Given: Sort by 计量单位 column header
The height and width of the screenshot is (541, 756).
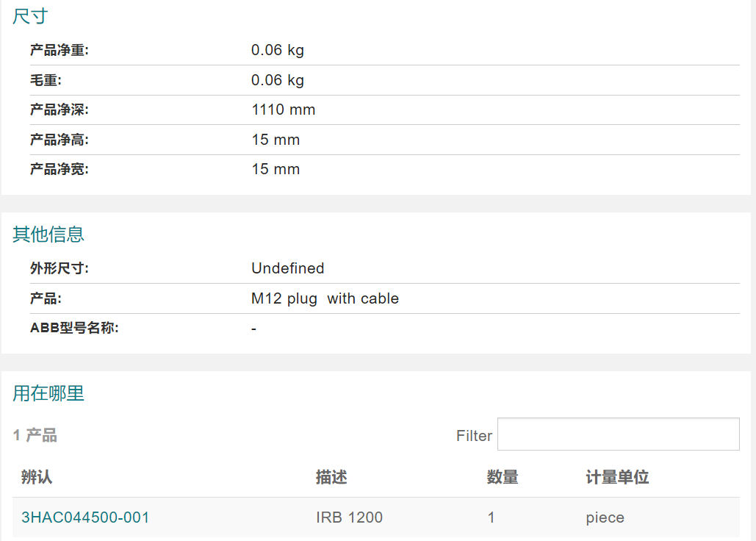Looking at the screenshot, I should (617, 477).
